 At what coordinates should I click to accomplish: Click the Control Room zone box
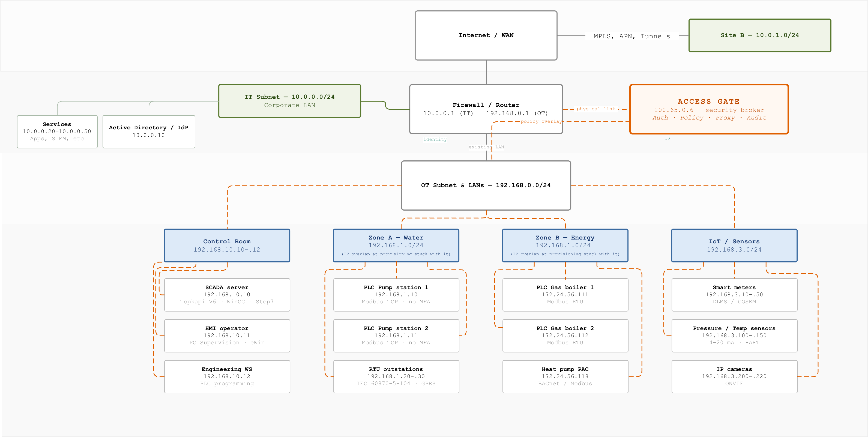click(227, 245)
